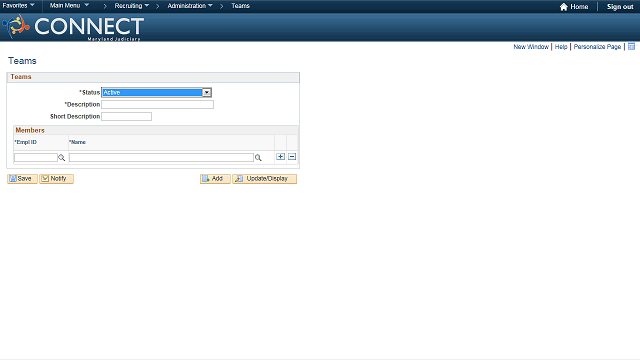This screenshot has width=640, height=360.
Task: Focus the Empl ID input field
Action: click(x=36, y=158)
